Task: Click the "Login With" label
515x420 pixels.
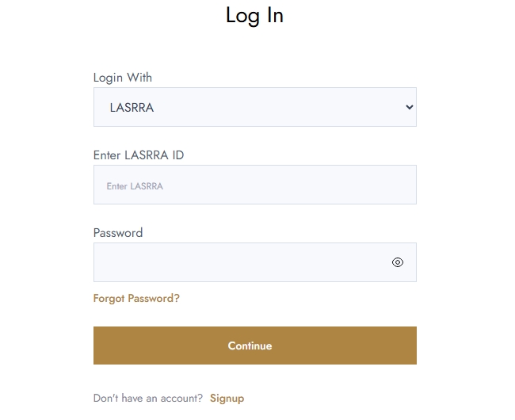Action: click(x=123, y=78)
